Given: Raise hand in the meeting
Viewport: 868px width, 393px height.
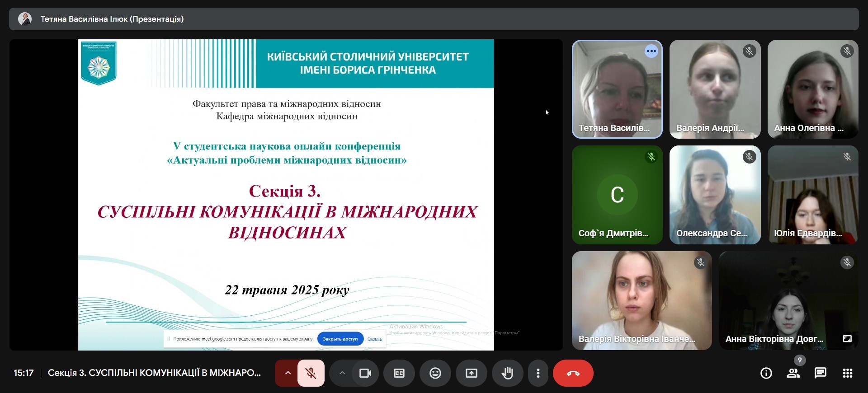Looking at the screenshot, I should (508, 373).
